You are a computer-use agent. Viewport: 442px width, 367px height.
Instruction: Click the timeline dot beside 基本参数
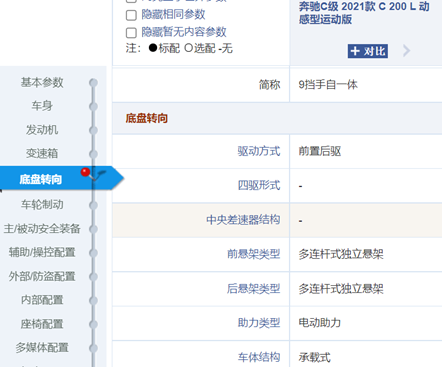[93, 83]
